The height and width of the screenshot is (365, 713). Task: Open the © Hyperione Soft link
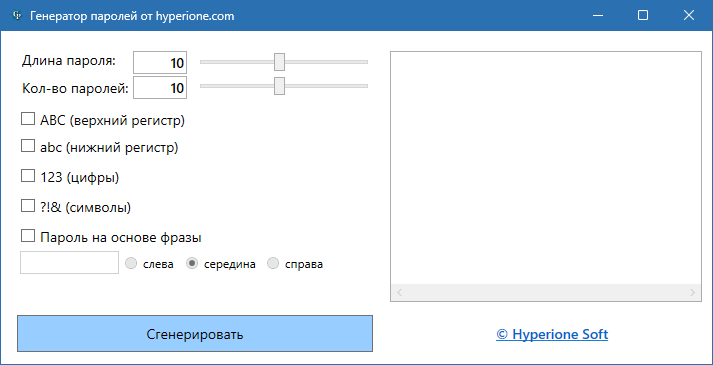[x=552, y=335]
